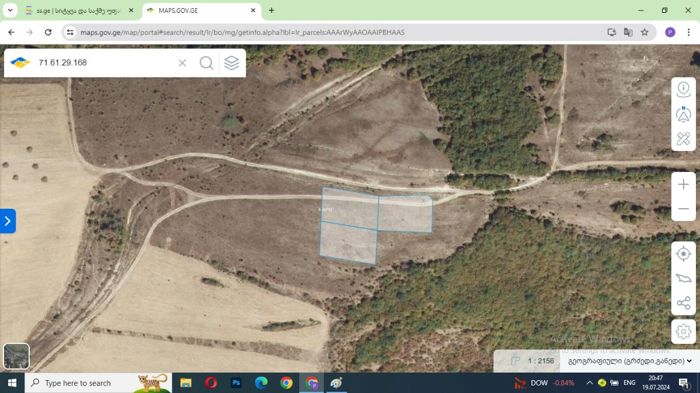
Task: Open a new browser tab
Action: (271, 10)
